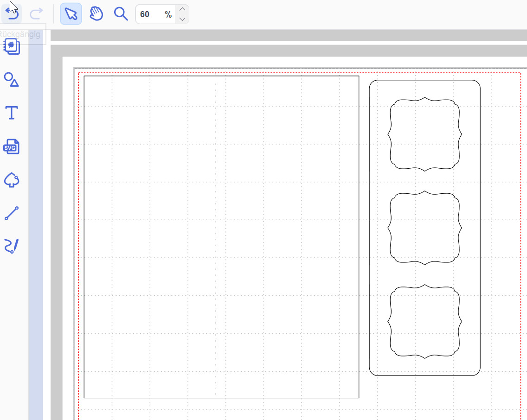This screenshot has width=527, height=420.
Task: Open the design library notebook icon
Action: (12, 47)
